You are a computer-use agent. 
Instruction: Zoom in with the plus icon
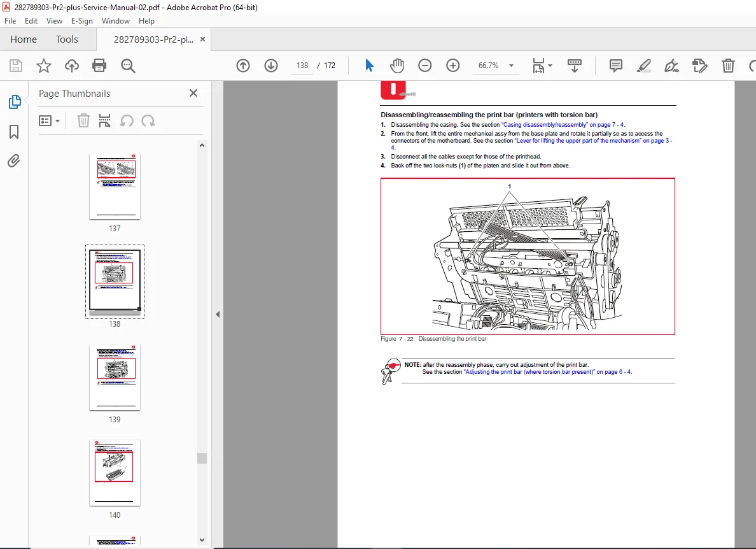452,66
